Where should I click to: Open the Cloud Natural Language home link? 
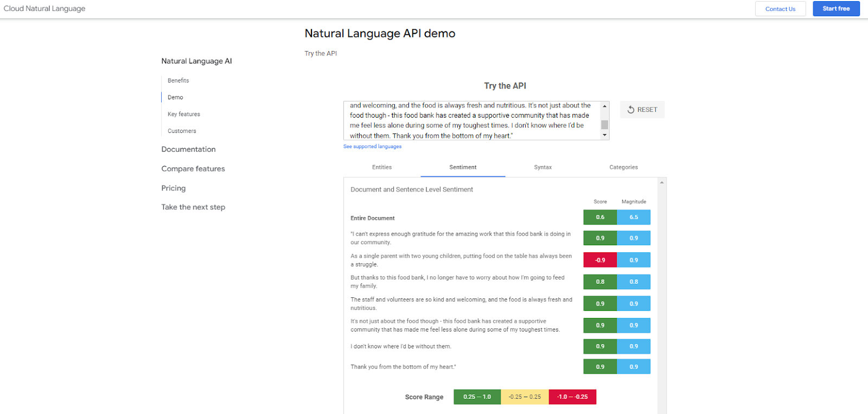[x=44, y=9]
